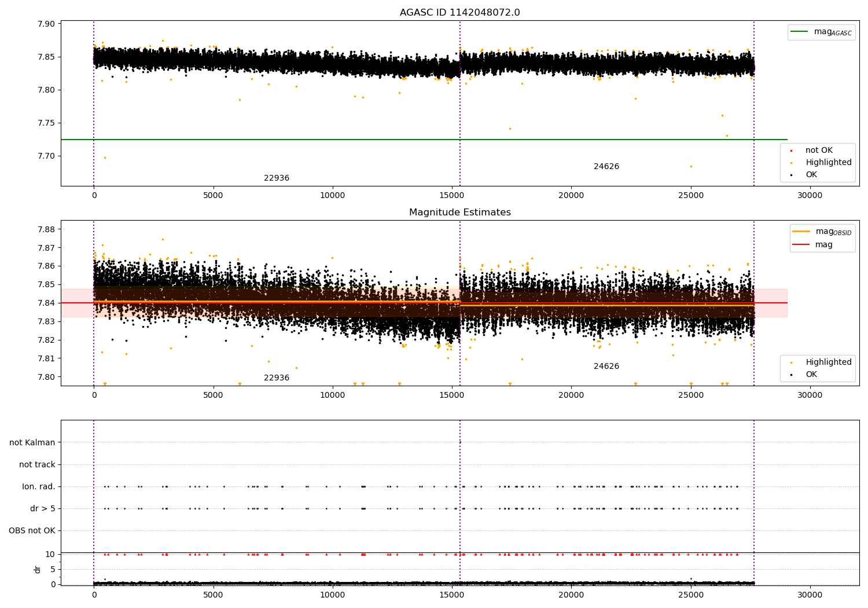
Task: Click observation label 22936 in top plot
Action: tap(277, 178)
